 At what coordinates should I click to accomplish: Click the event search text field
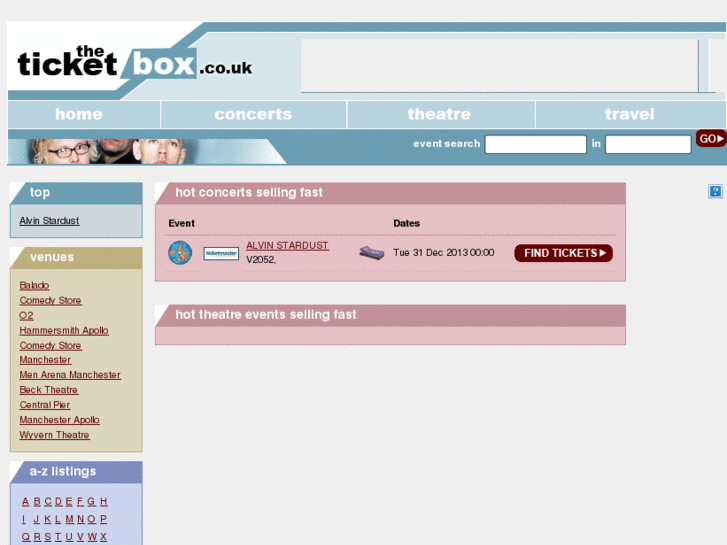tap(536, 144)
